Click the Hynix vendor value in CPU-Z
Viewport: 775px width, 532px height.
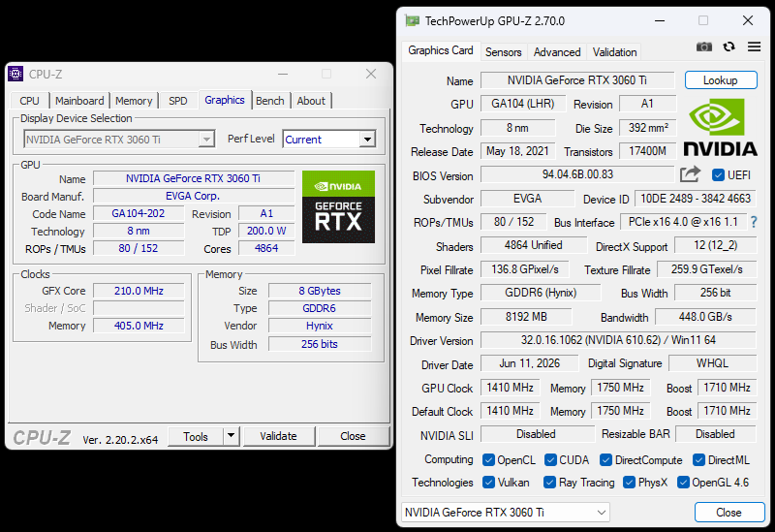pyautogui.click(x=320, y=326)
